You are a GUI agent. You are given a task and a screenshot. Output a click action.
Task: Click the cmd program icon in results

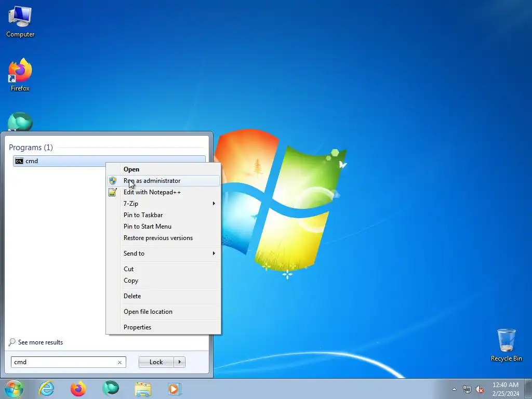point(19,161)
